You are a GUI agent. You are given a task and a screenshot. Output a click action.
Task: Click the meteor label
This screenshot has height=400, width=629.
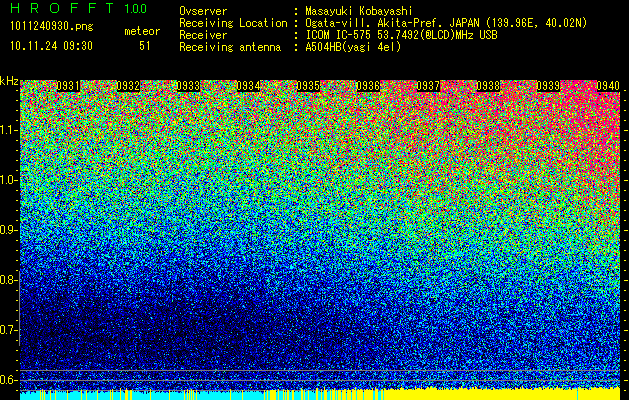coord(142,31)
